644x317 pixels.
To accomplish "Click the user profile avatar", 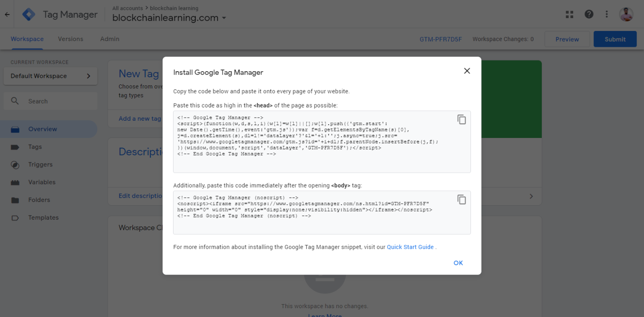I will [626, 14].
